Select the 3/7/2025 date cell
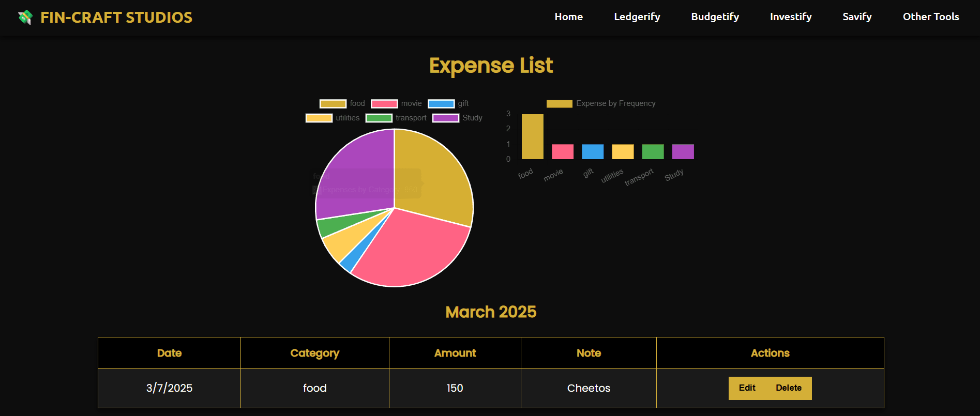 pyautogui.click(x=169, y=388)
